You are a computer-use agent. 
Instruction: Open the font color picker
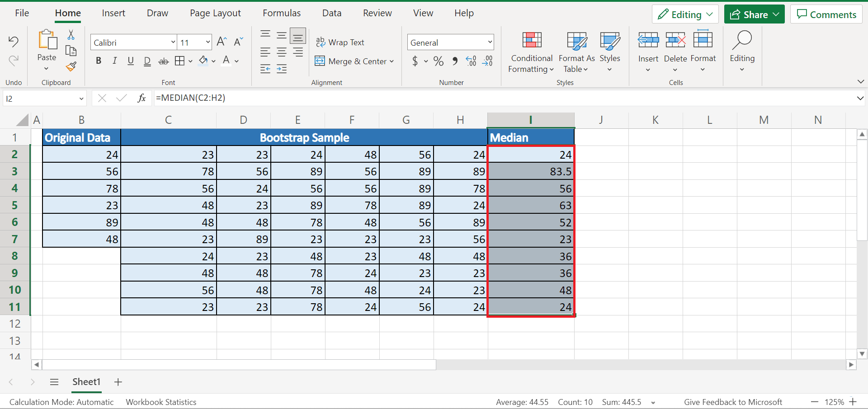(x=226, y=61)
